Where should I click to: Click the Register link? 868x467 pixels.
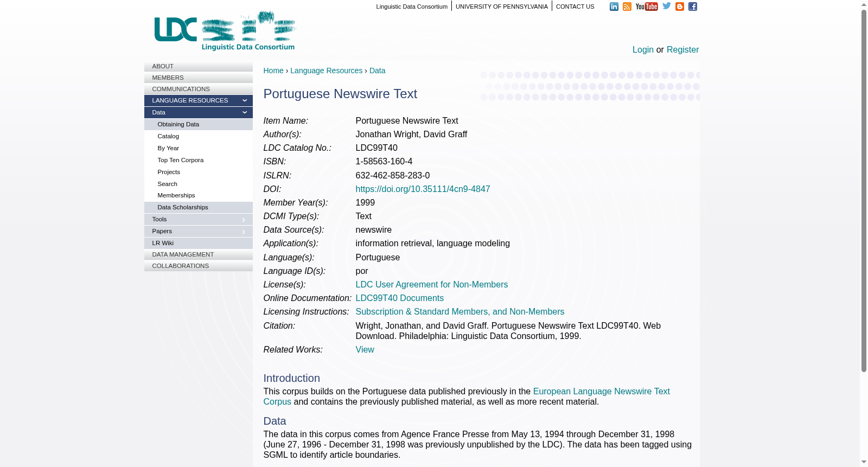pyautogui.click(x=682, y=49)
